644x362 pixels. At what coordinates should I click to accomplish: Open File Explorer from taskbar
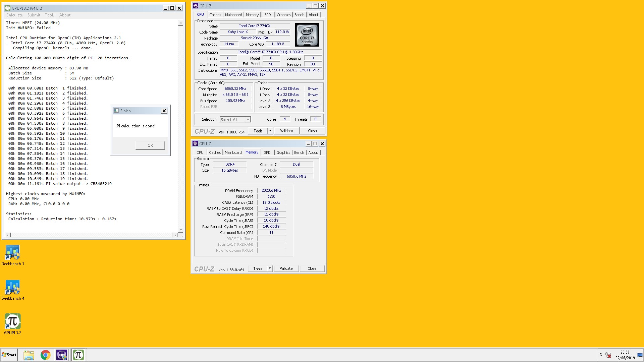pyautogui.click(x=29, y=355)
